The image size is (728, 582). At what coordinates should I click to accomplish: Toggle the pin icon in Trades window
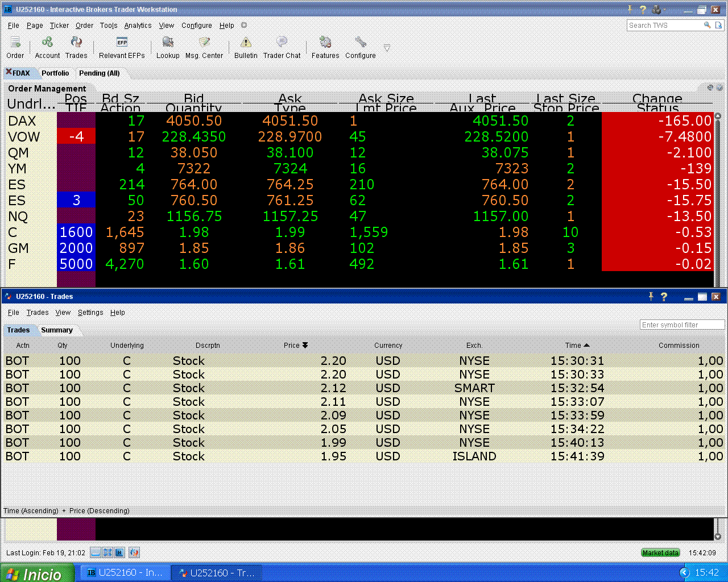[651, 296]
